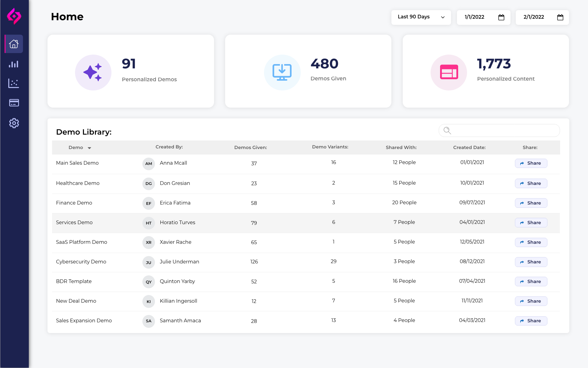Click the calendar icon next to 1/1/2022
This screenshot has width=588, height=368.
click(501, 17)
